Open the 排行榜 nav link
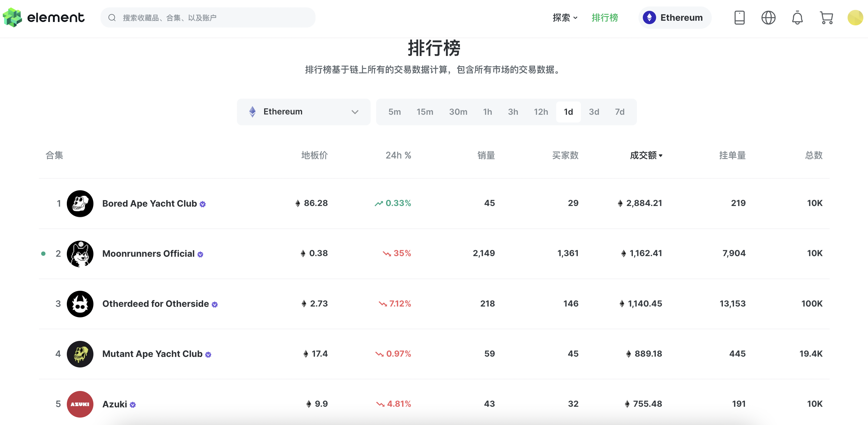Image resolution: width=868 pixels, height=425 pixels. tap(605, 18)
